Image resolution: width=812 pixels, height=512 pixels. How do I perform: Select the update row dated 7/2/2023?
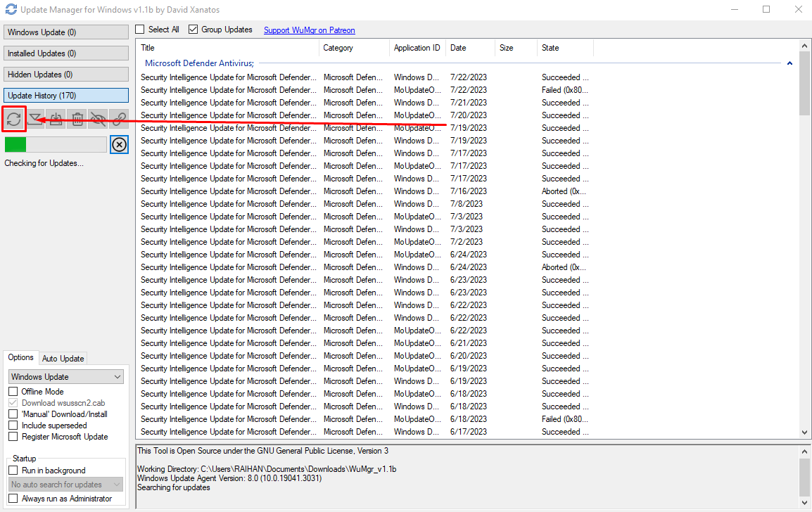tap(364, 242)
